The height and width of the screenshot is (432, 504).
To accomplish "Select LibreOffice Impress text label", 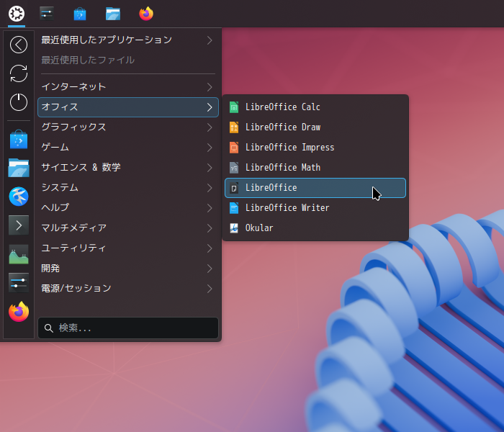I will click(289, 148).
